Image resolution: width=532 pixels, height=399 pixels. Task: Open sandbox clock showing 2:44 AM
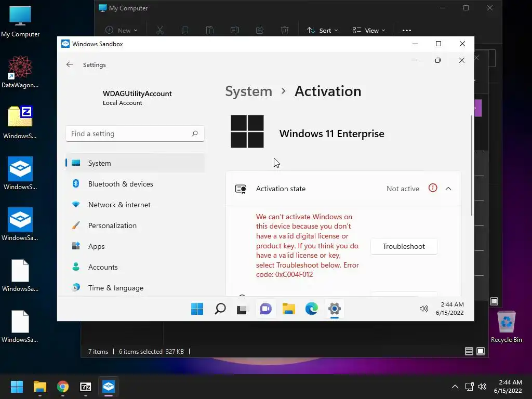[x=450, y=309]
